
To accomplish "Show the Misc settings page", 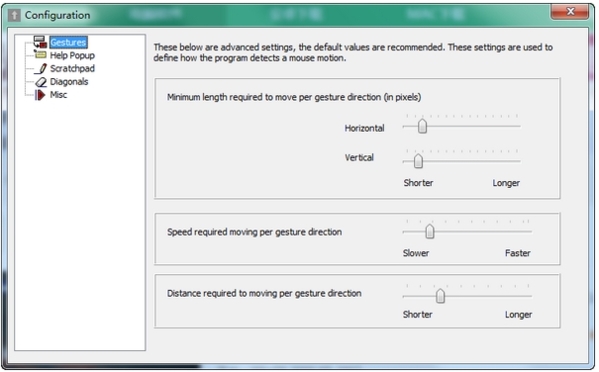I will coord(58,95).
